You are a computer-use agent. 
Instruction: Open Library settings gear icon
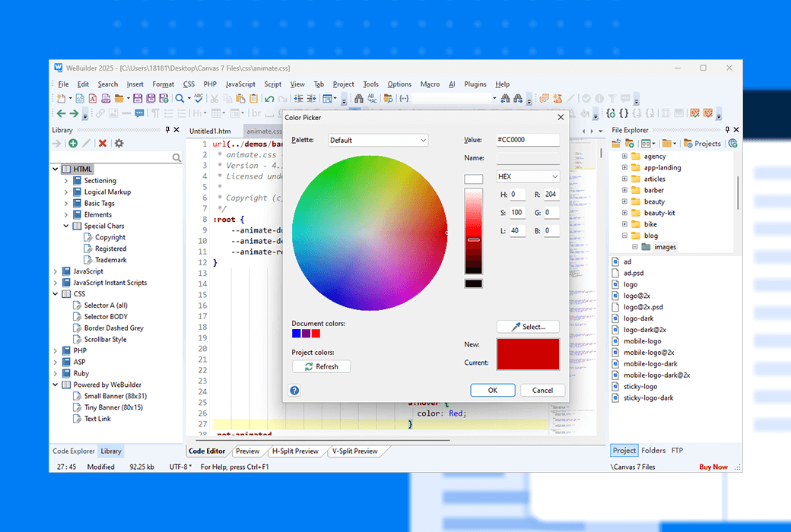(x=119, y=143)
